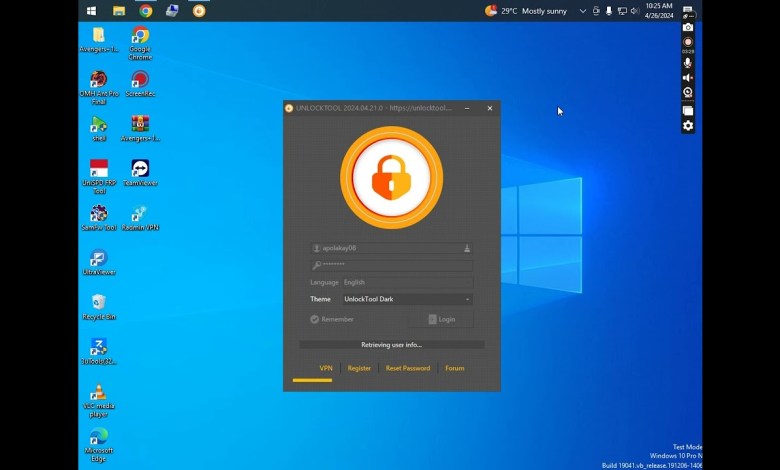Select the OMH Ant Pro Final shortcut
780x470 pixels.
click(x=99, y=88)
